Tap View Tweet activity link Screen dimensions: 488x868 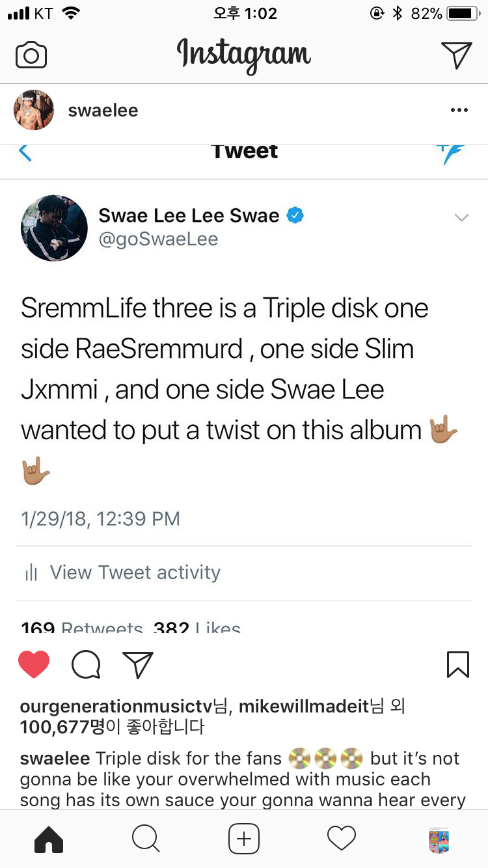(135, 573)
